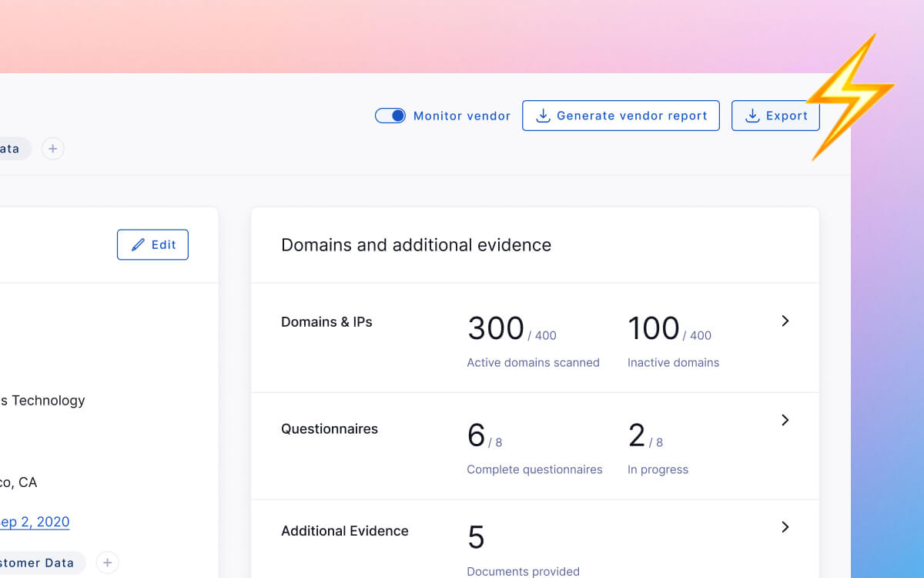Click the Monitor vendor label
The width and height of the screenshot is (924, 578).
point(462,116)
